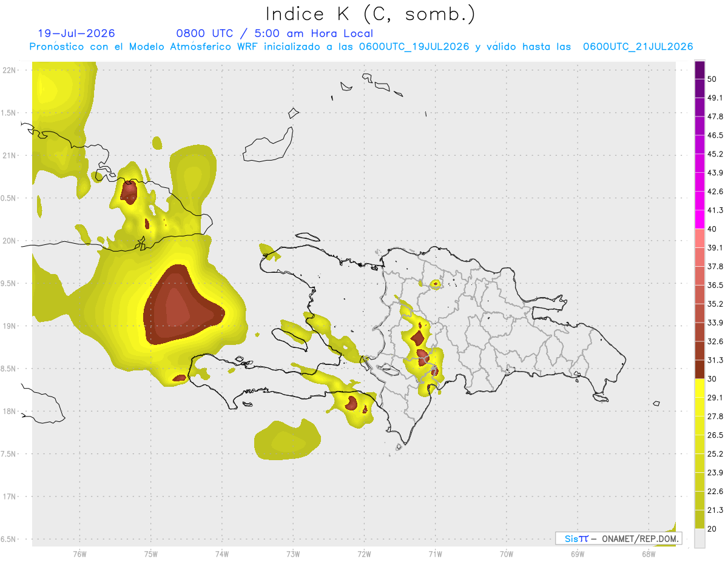Click legend value '36.5'

coord(715,285)
